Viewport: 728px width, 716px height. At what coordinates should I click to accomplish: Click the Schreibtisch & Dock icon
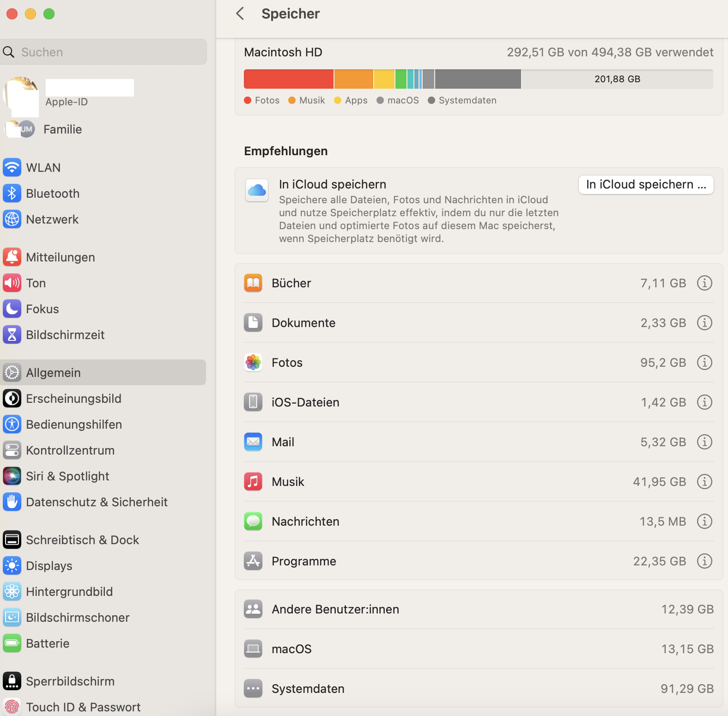(12, 540)
